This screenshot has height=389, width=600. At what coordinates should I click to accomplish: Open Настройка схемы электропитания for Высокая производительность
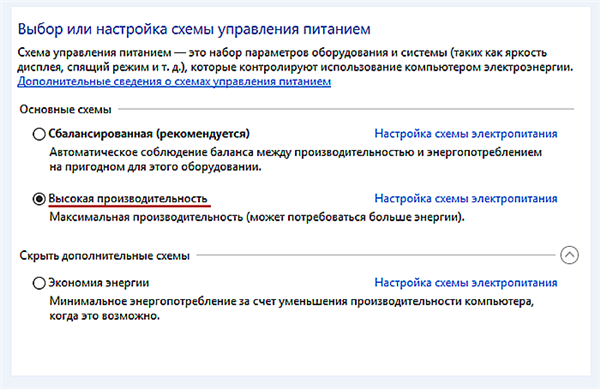tap(466, 198)
